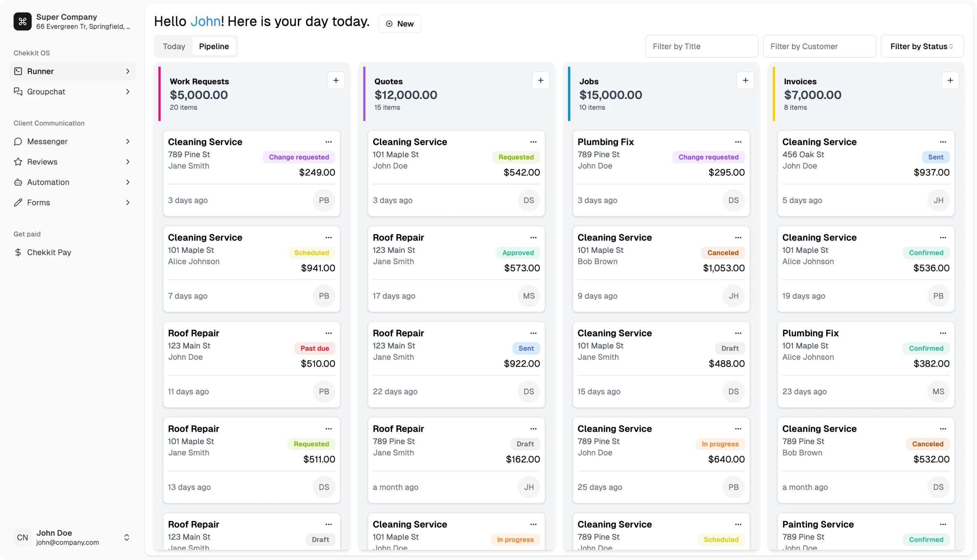Open the Plumbing Fix $295.00 job card
The width and height of the screenshot is (977, 560).
tap(661, 173)
